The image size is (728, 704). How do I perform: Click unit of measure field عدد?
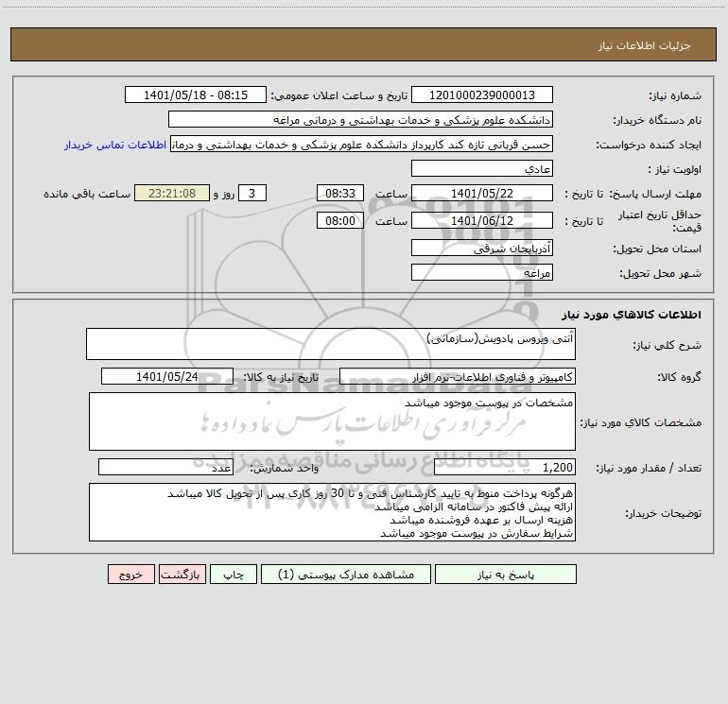(x=165, y=467)
